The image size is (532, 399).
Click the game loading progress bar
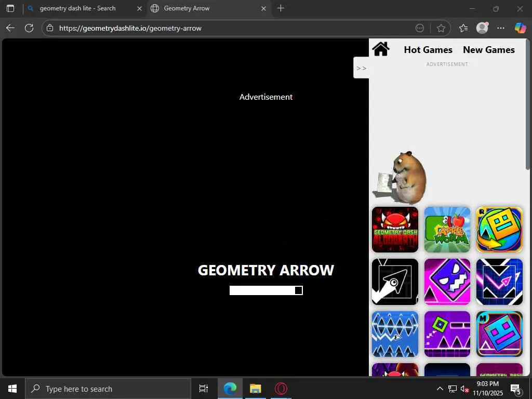click(266, 290)
